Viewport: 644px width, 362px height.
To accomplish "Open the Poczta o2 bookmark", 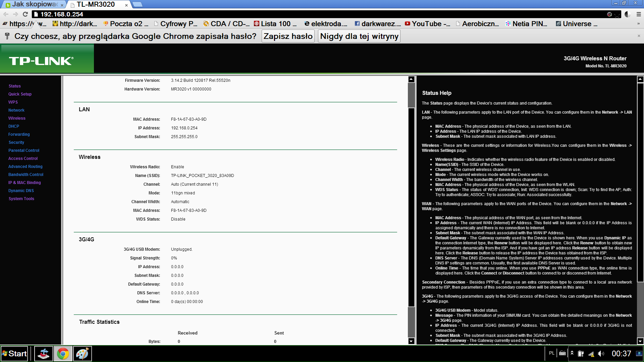I will click(126, 24).
